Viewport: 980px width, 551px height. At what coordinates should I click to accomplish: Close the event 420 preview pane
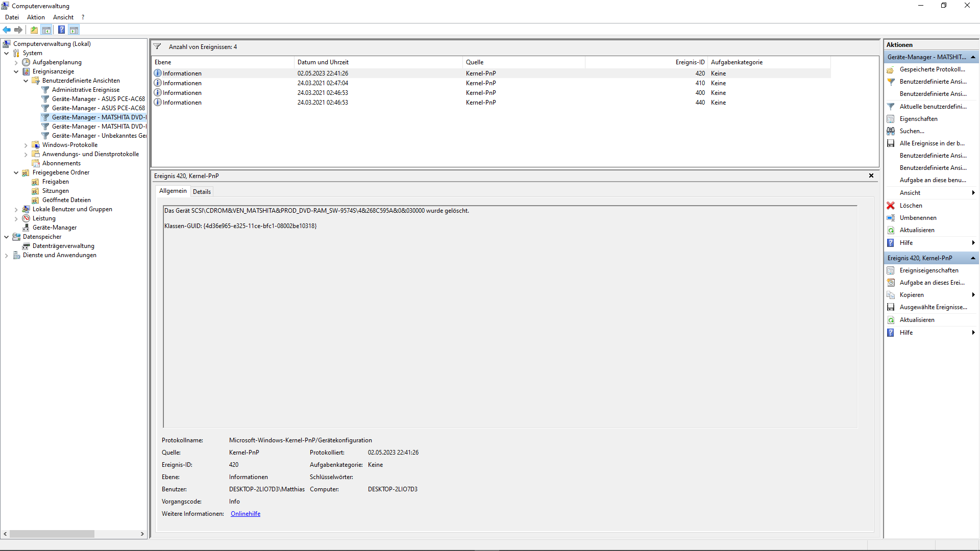[x=871, y=176]
